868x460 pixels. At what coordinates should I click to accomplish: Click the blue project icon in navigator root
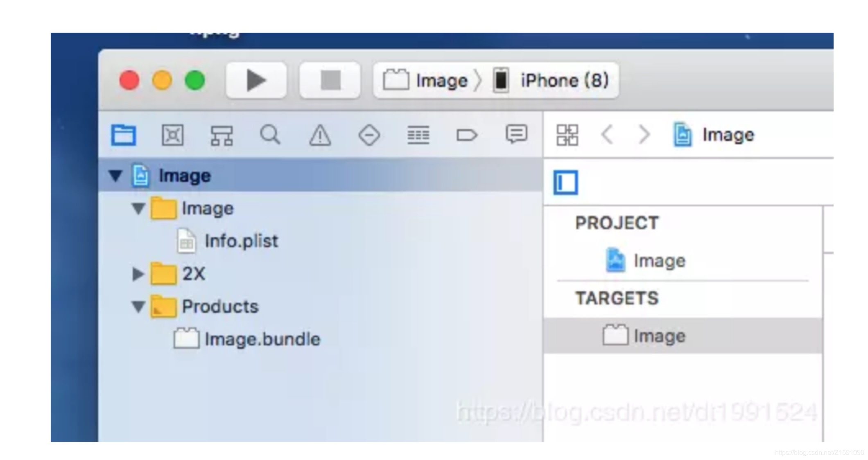140,176
